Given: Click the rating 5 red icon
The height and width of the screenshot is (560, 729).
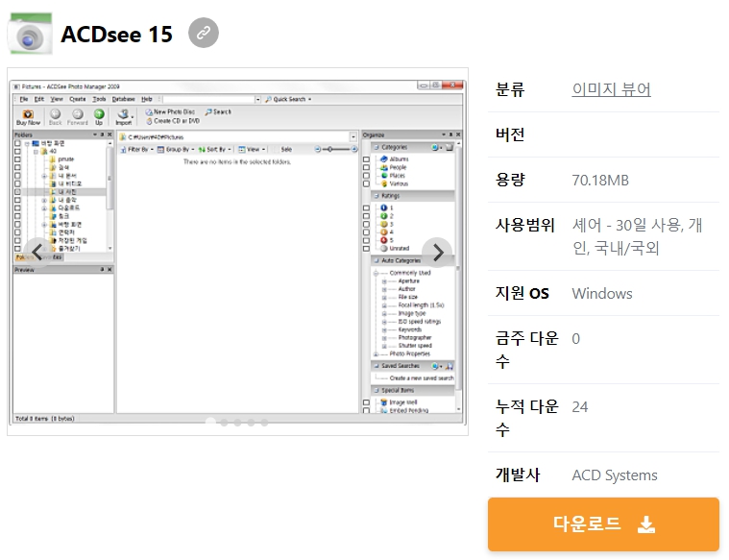Looking at the screenshot, I should (x=384, y=240).
